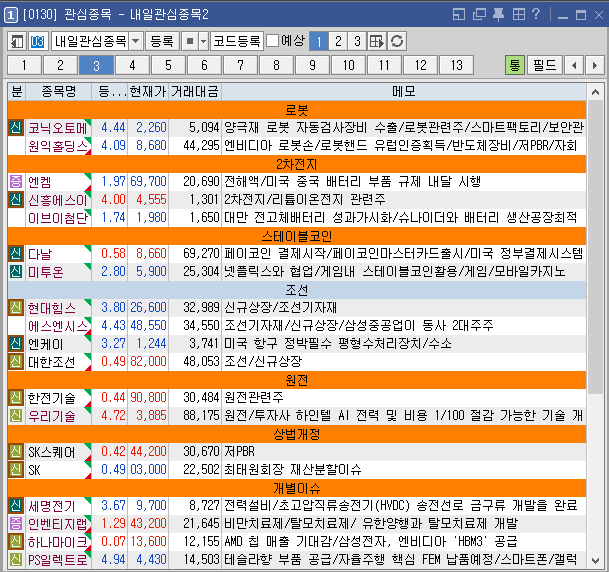Switch to page tab 10

(x=348, y=65)
